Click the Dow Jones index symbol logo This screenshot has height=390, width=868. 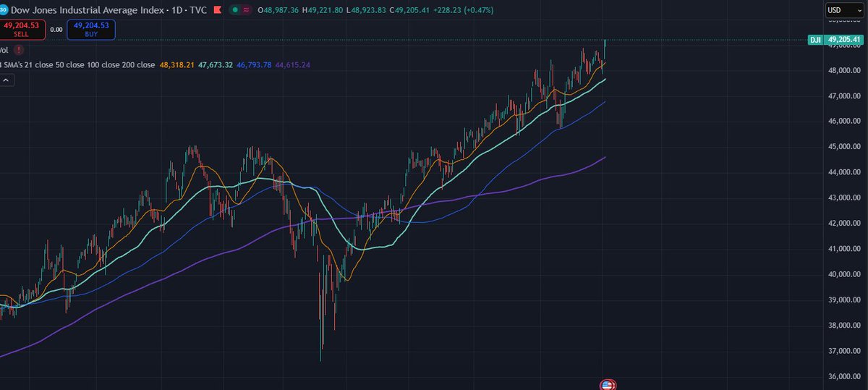click(x=3, y=10)
